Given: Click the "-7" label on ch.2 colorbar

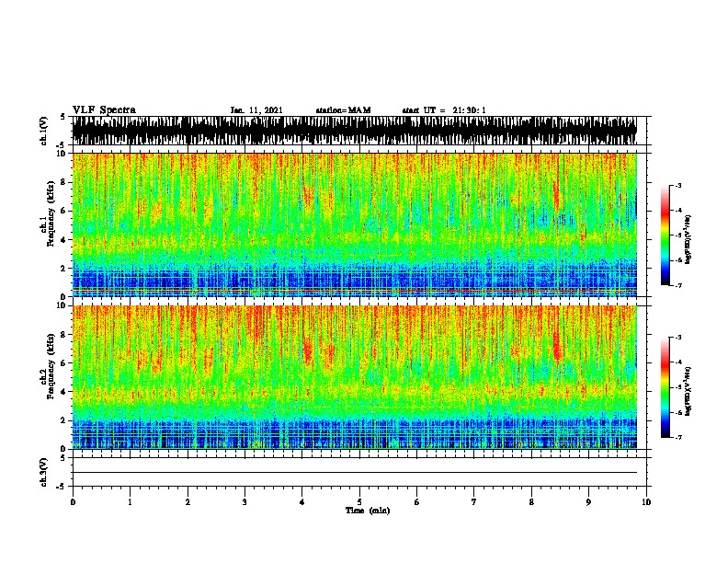Looking at the screenshot, I should point(678,437).
